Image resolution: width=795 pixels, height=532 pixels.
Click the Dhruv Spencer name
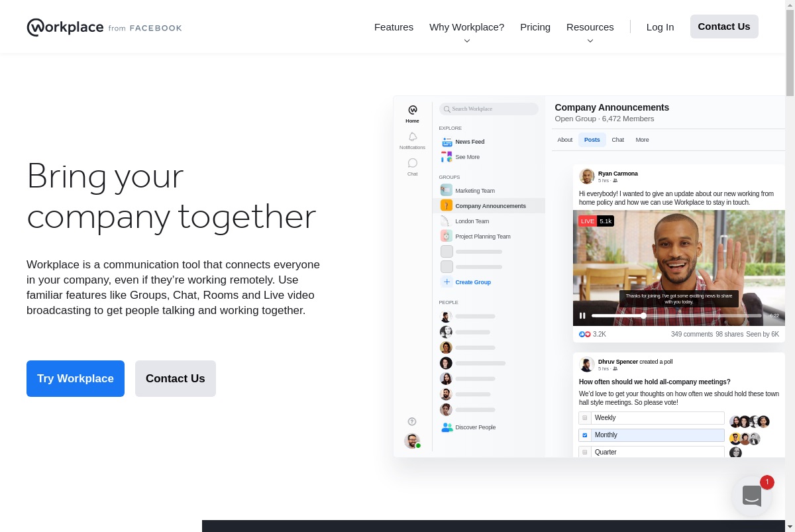pos(618,362)
